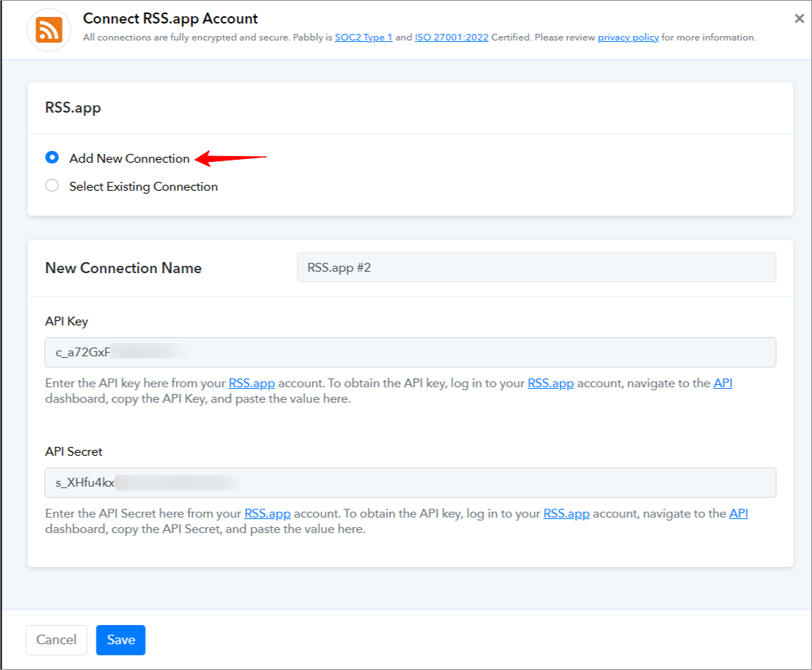Open second RSS.app link in API Key help text
Image resolution: width=812 pixels, height=670 pixels.
pyautogui.click(x=551, y=383)
